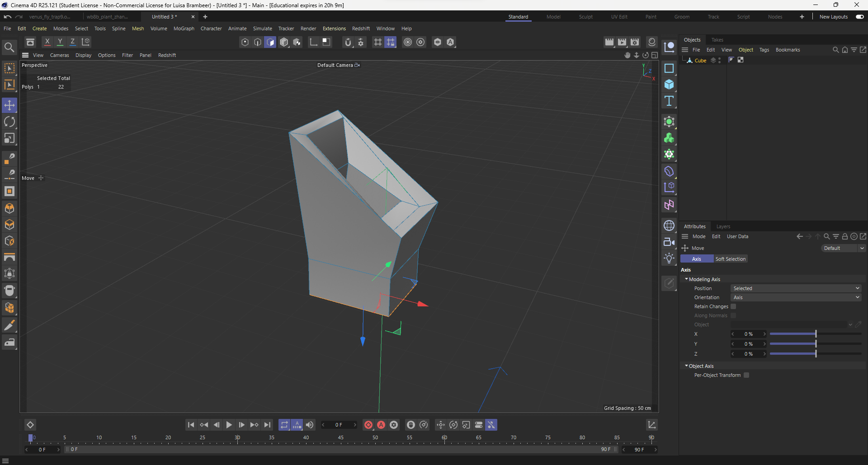Open the Default dropdown in Attributes

point(843,248)
